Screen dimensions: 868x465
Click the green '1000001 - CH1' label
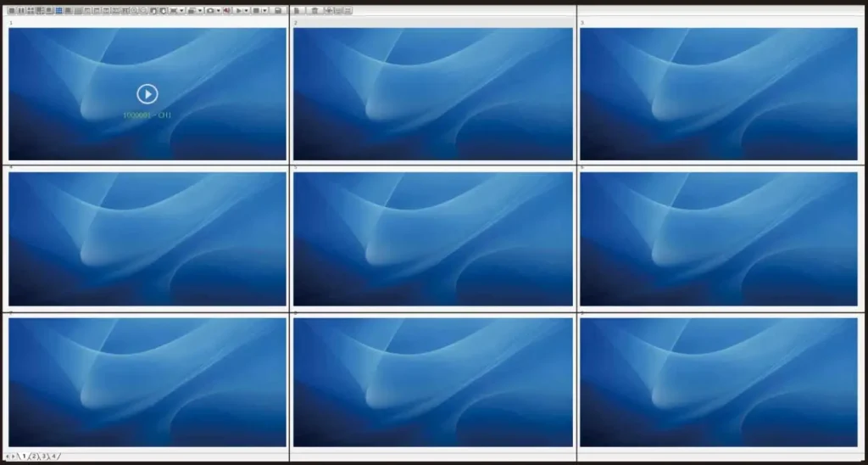coord(147,115)
